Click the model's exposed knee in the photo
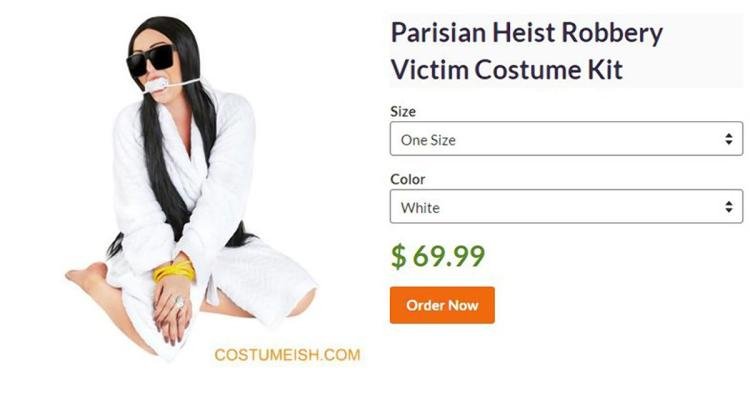Viewport: 750px width, 404px height. point(302,303)
